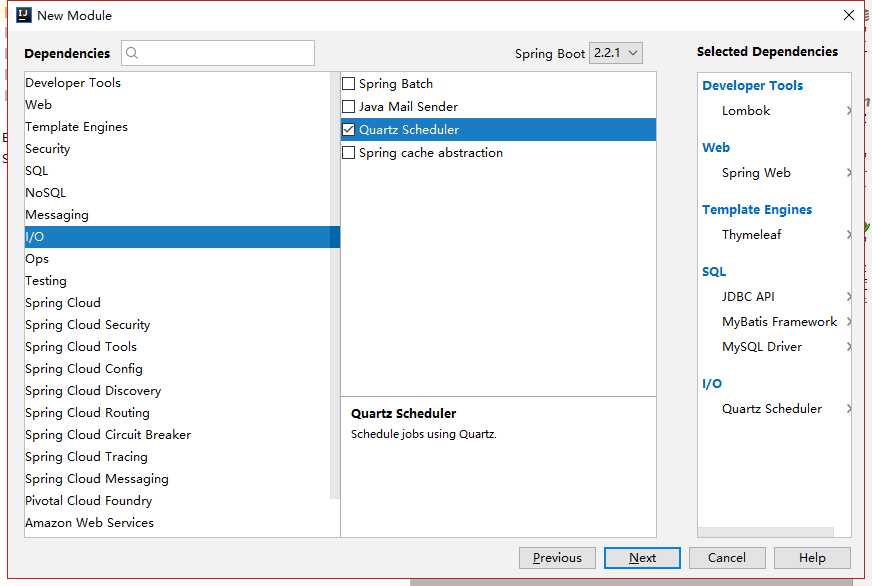Select the Messaging category
Image resolution: width=872 pixels, height=586 pixels.
click(177, 215)
